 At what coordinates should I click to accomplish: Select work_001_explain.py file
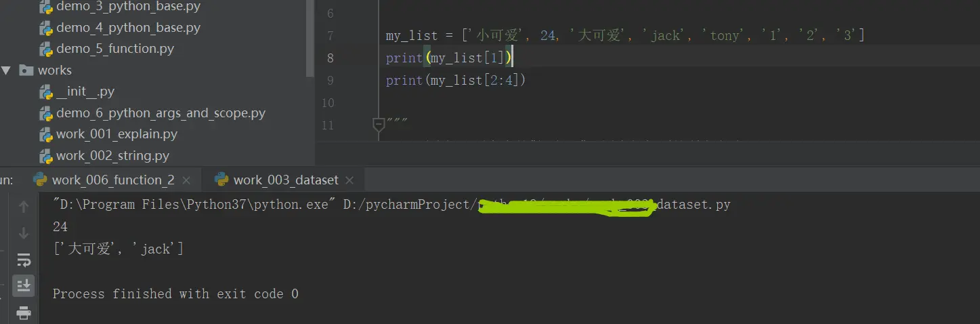[x=116, y=134]
